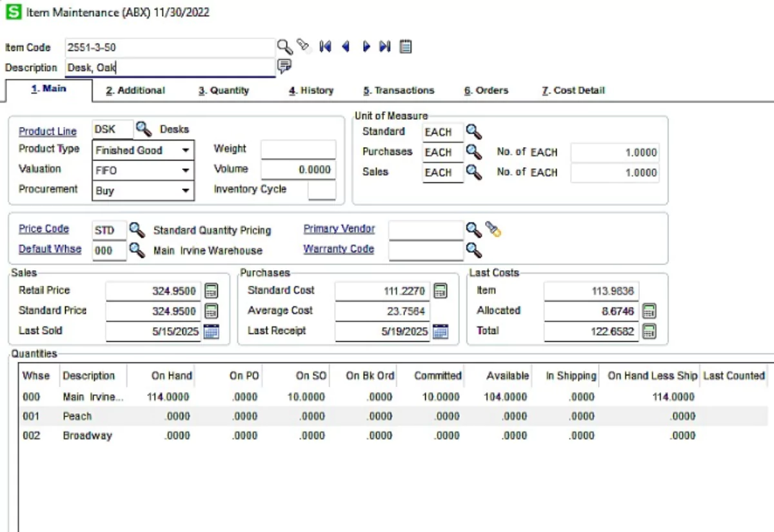This screenshot has width=774, height=532.
Task: Open Sales unit of measure lookup
Action: (474, 172)
